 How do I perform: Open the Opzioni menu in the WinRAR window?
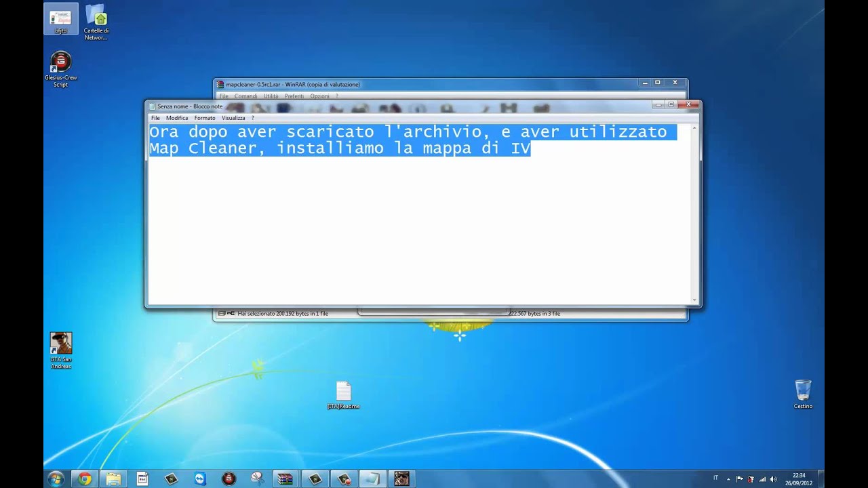(x=319, y=96)
